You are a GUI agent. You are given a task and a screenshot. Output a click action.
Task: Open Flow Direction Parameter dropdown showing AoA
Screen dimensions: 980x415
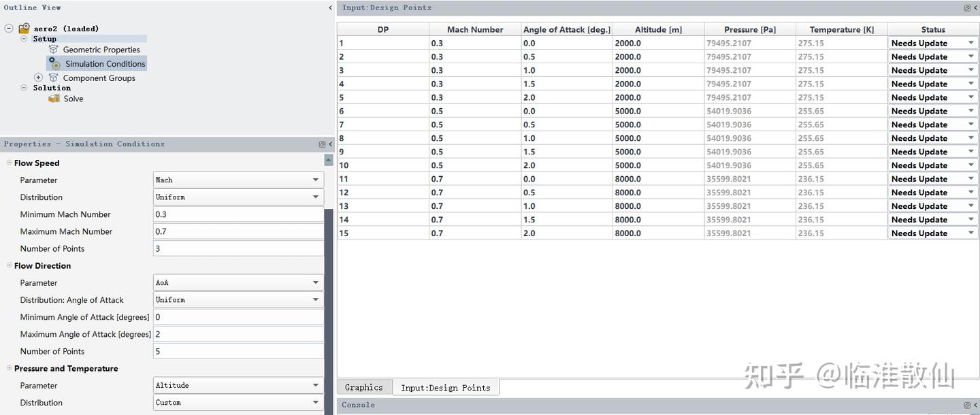click(238, 283)
